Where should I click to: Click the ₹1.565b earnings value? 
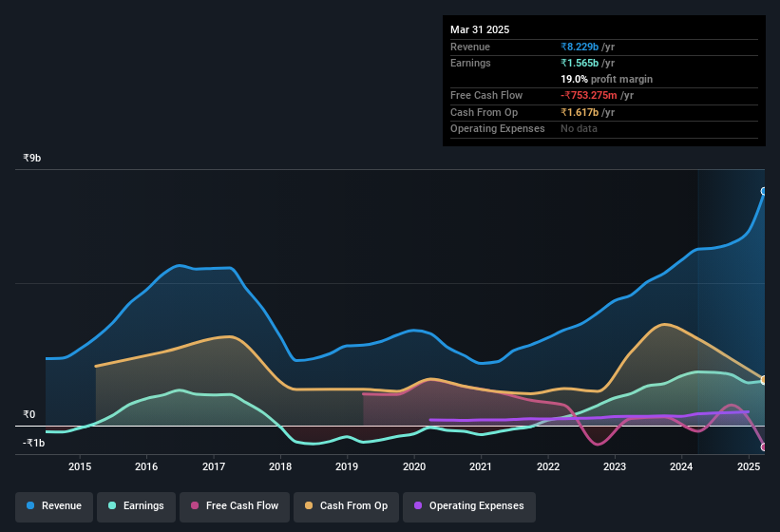point(580,63)
